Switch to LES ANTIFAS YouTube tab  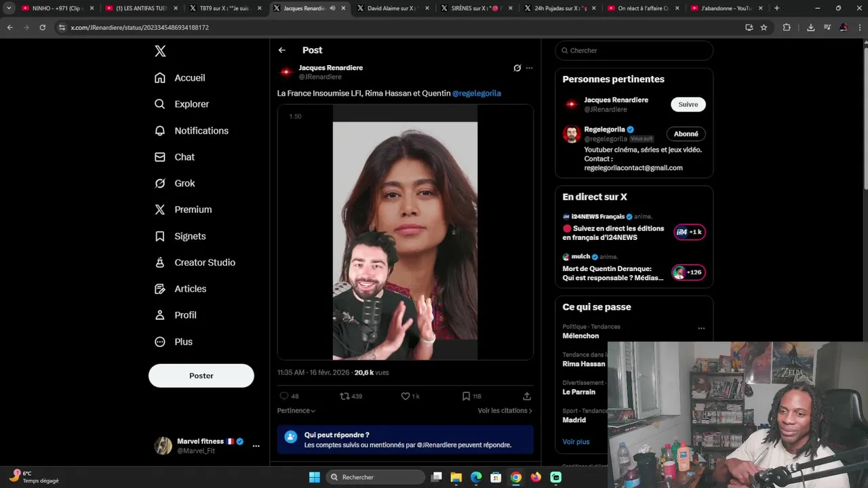tap(141, 8)
